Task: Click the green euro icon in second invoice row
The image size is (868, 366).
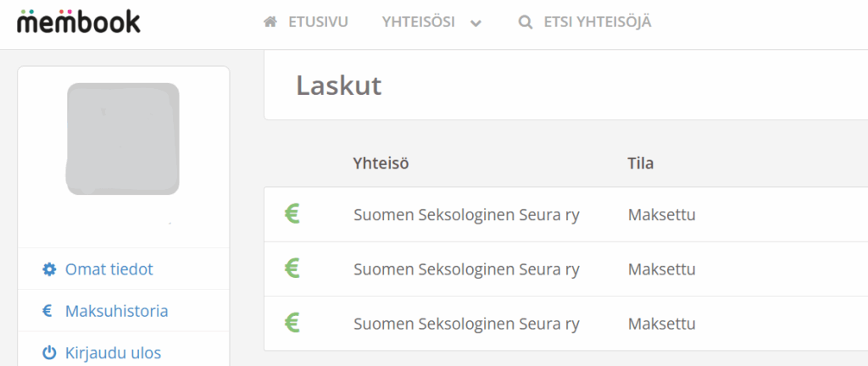Action: tap(292, 269)
